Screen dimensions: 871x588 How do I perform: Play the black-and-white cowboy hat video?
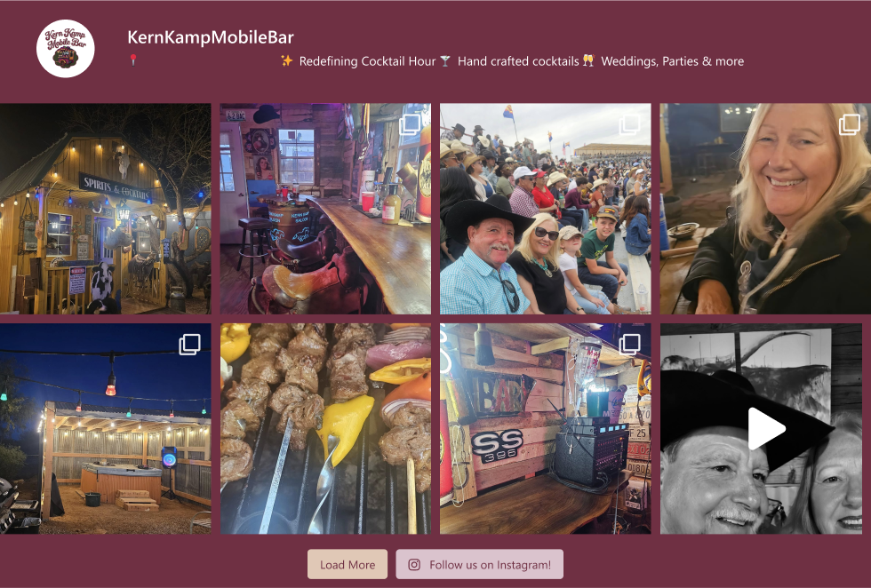(765, 429)
